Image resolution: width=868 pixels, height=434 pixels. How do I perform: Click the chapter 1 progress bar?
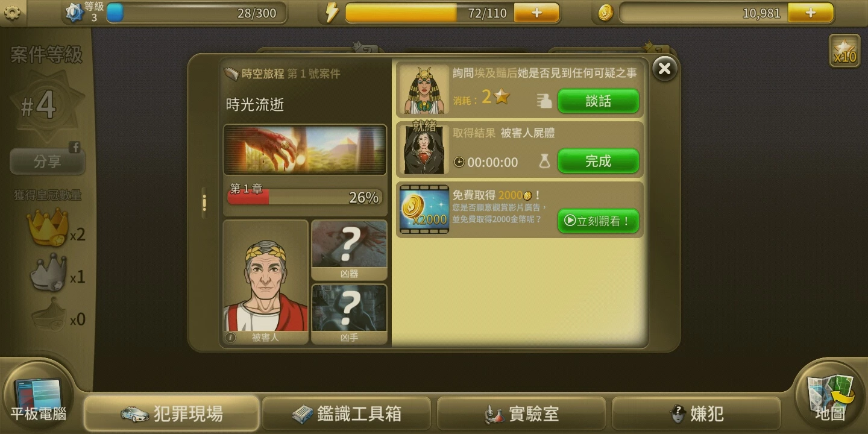pos(304,197)
